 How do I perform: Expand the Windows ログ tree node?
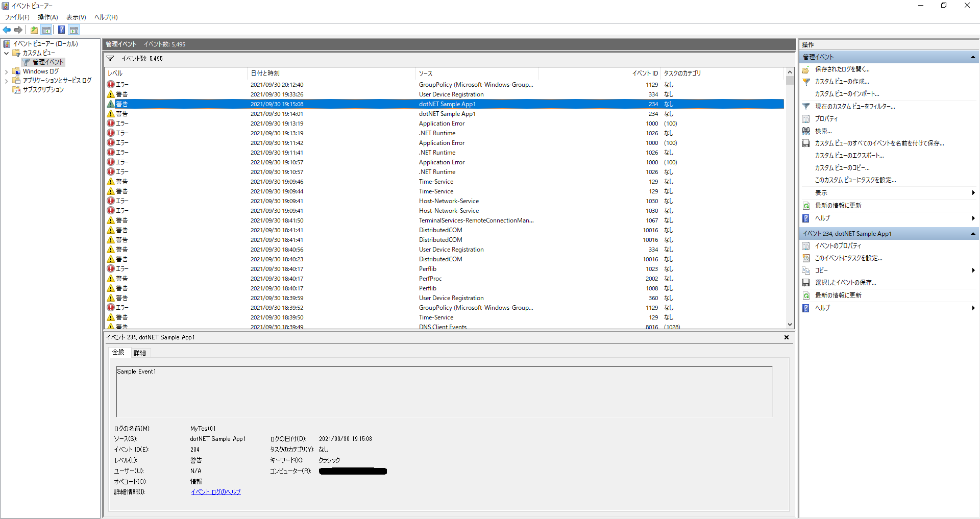(6, 71)
